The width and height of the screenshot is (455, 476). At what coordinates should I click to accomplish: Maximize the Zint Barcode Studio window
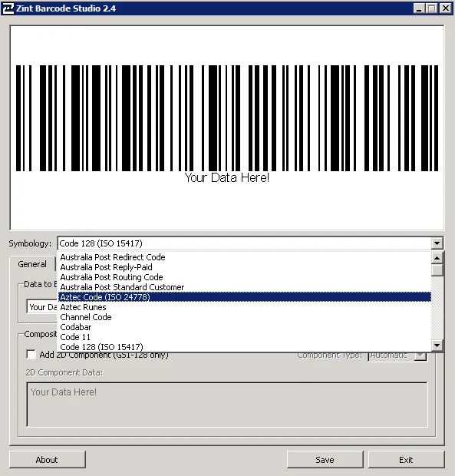point(432,8)
